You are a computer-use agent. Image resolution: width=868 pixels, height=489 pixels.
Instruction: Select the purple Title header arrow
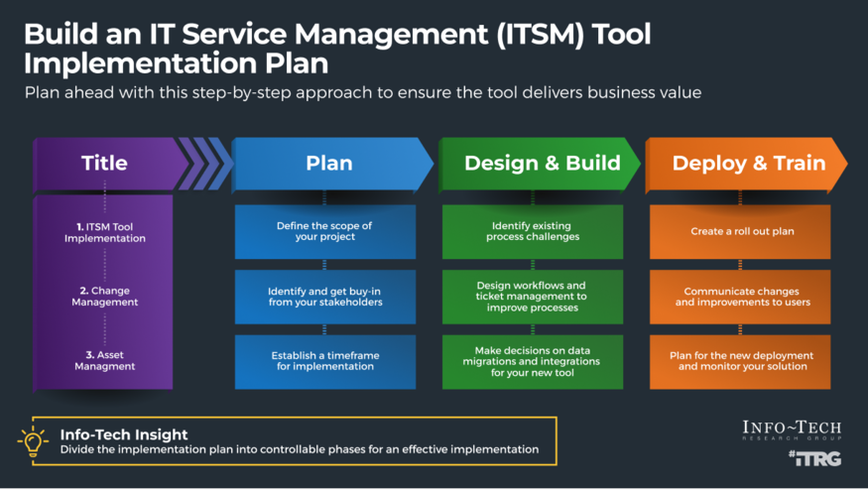(105, 163)
